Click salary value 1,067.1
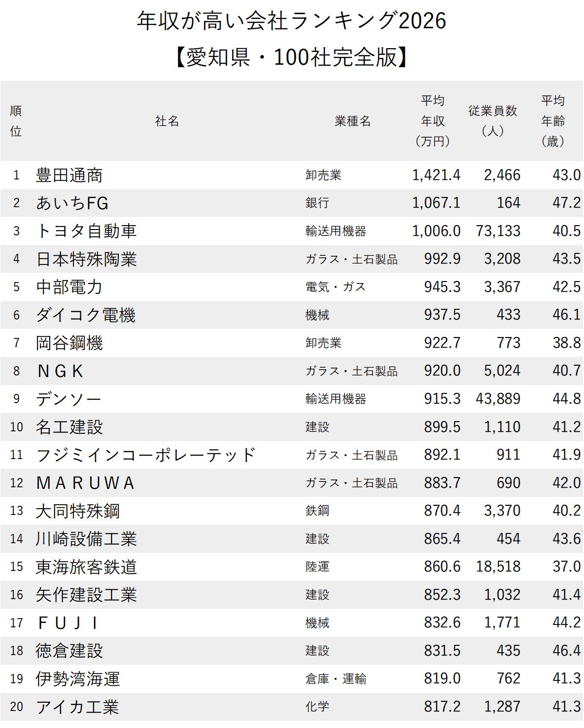This screenshot has width=584, height=728. coord(436,203)
